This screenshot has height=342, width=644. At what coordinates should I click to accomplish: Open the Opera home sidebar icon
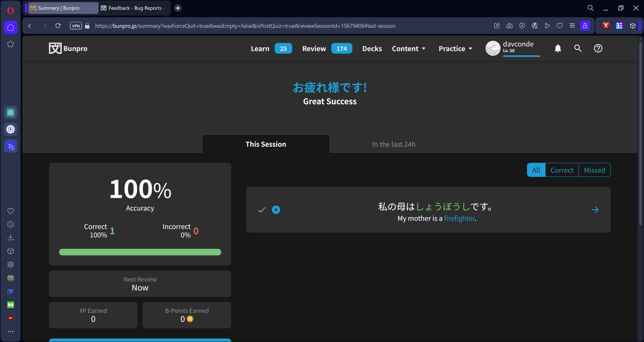coord(11,27)
